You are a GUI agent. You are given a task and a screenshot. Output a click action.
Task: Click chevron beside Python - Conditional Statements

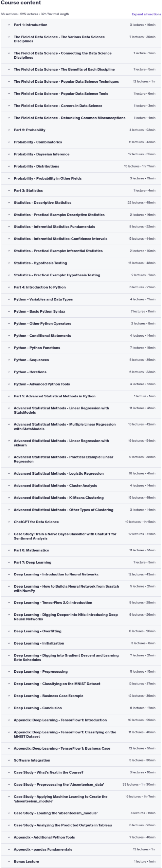pos(9,336)
